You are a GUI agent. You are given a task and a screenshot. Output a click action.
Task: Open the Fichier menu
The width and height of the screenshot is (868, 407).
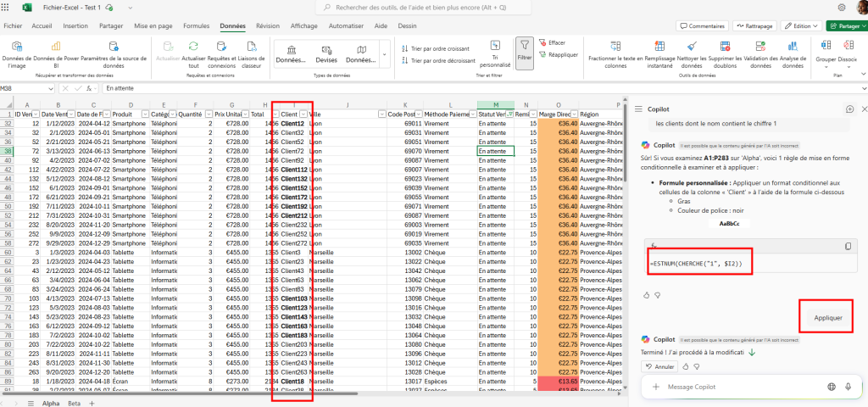coord(13,26)
